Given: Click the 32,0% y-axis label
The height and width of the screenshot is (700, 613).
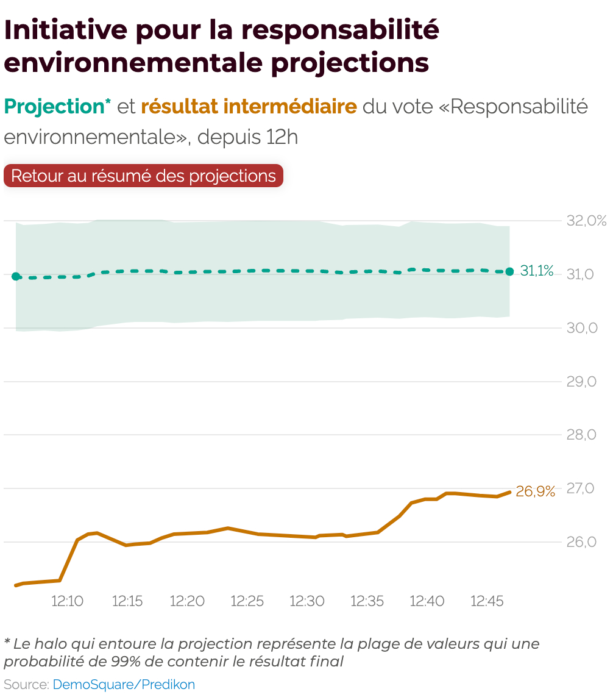Looking at the screenshot, I should tap(586, 221).
